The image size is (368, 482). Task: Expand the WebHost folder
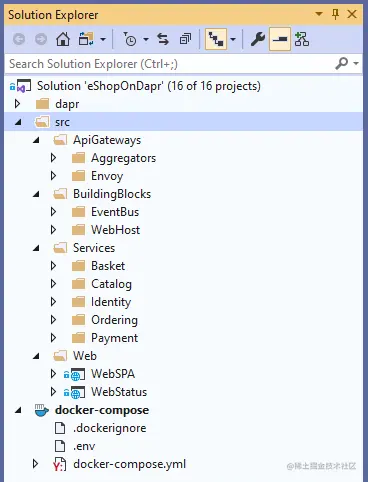(53, 230)
